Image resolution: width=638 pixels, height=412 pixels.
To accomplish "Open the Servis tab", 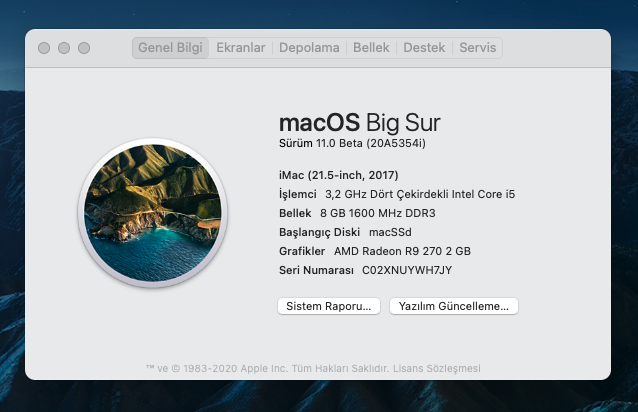I will pyautogui.click(x=477, y=48).
